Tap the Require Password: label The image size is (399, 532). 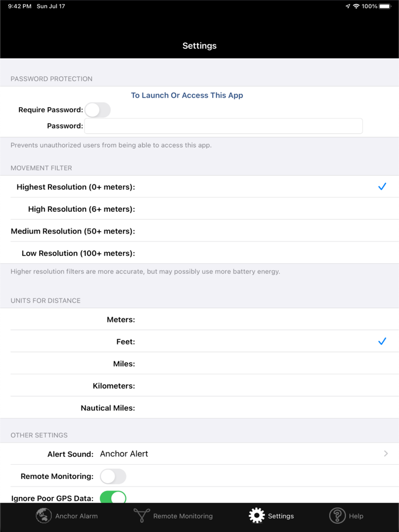point(51,109)
